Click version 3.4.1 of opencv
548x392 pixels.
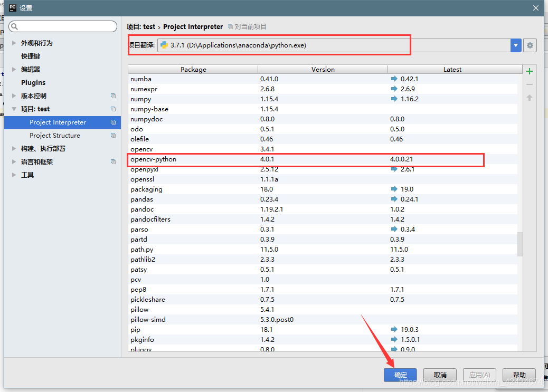click(267, 149)
